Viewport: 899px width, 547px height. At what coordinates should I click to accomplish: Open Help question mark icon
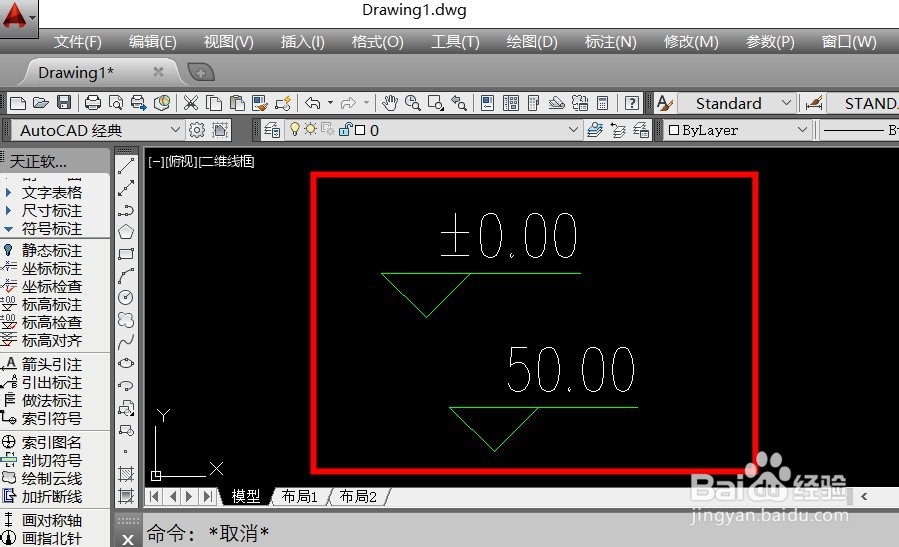[631, 103]
